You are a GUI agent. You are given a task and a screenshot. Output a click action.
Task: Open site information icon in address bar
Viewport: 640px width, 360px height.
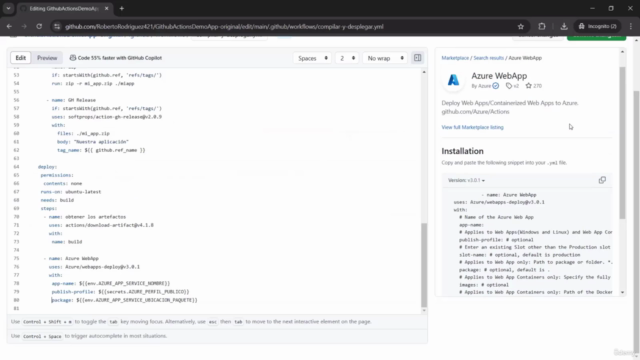[x=57, y=27]
